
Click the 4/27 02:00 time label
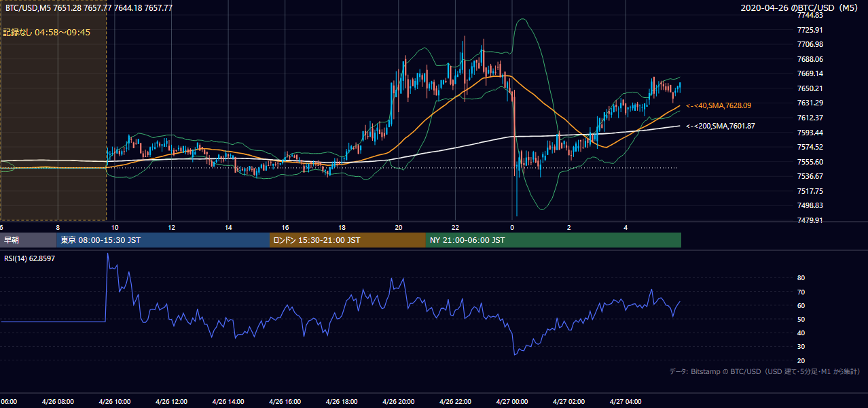point(569,402)
